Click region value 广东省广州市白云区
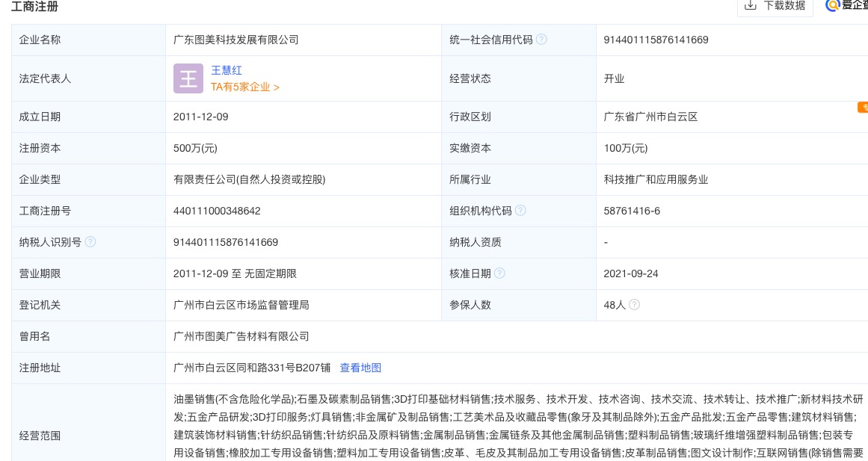The height and width of the screenshot is (461, 868). [x=650, y=117]
